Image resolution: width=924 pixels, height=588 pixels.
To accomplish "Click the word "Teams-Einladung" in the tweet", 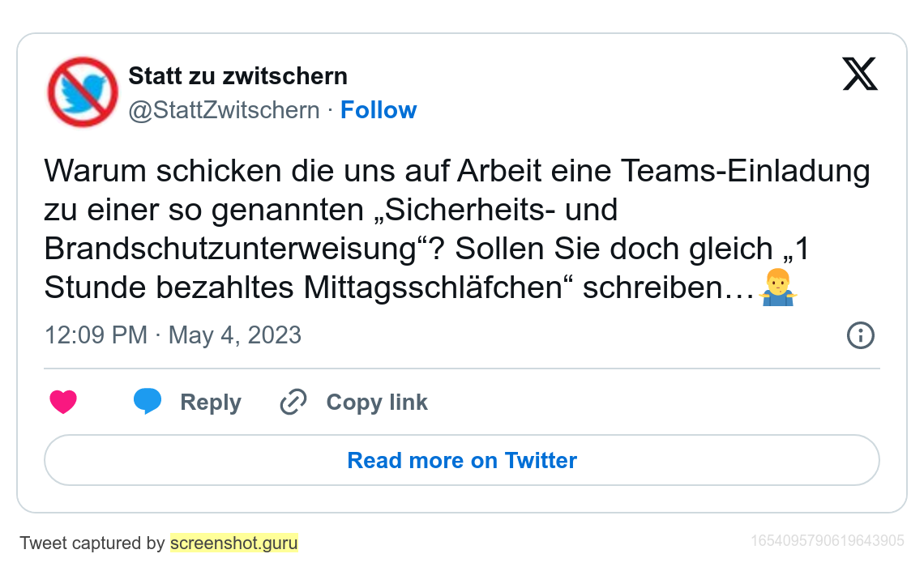I will [745, 172].
